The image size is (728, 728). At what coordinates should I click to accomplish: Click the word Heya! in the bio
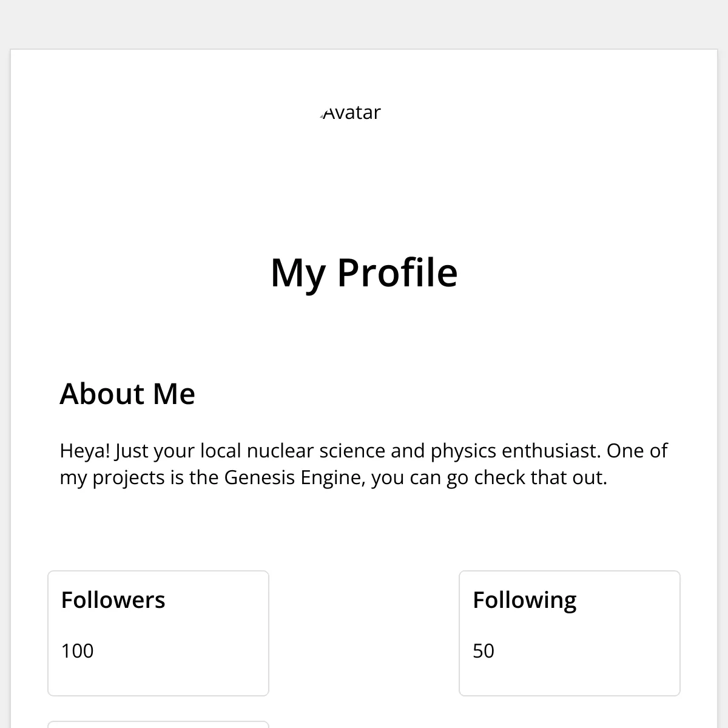pyautogui.click(x=85, y=451)
